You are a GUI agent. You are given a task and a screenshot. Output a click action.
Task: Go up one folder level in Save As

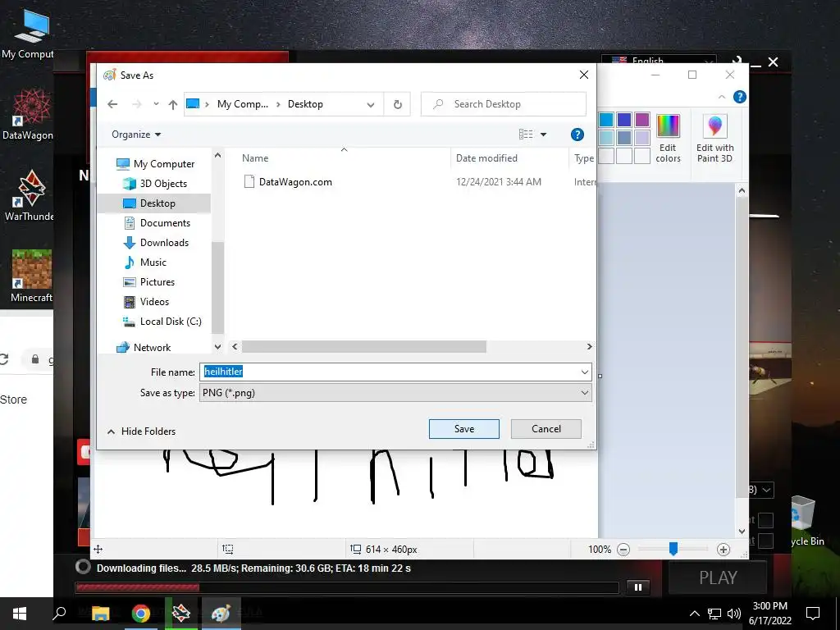[172, 104]
